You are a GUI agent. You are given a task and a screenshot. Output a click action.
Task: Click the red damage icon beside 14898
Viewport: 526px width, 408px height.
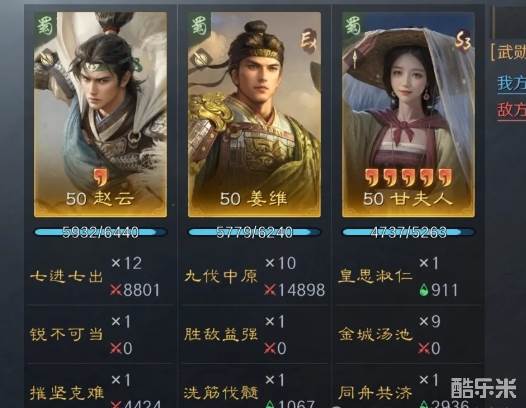[270, 290]
